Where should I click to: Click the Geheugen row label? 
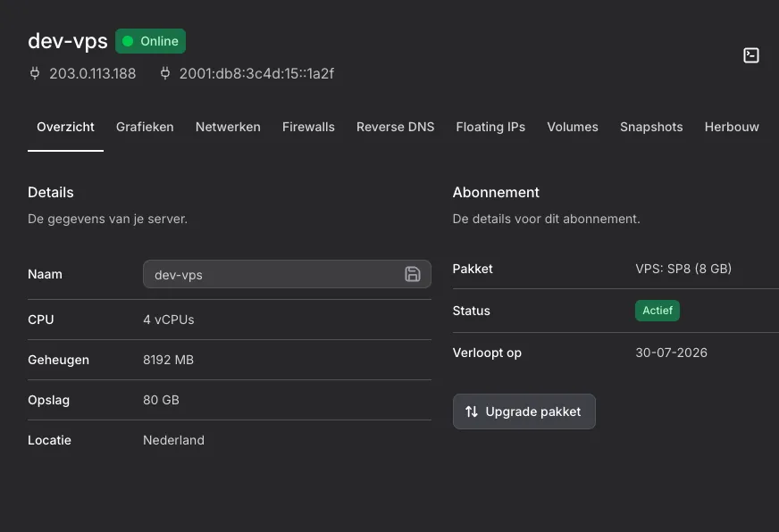tap(59, 360)
